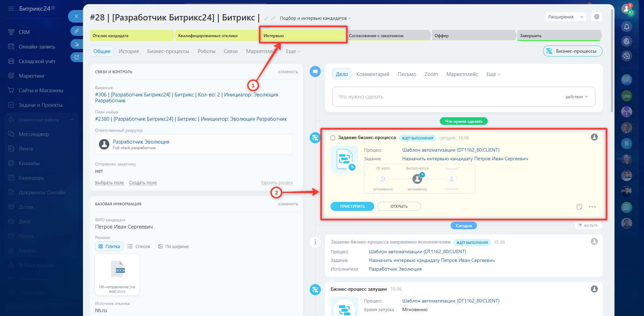Open the Роботы tab
The height and width of the screenshot is (316, 644).
207,51
